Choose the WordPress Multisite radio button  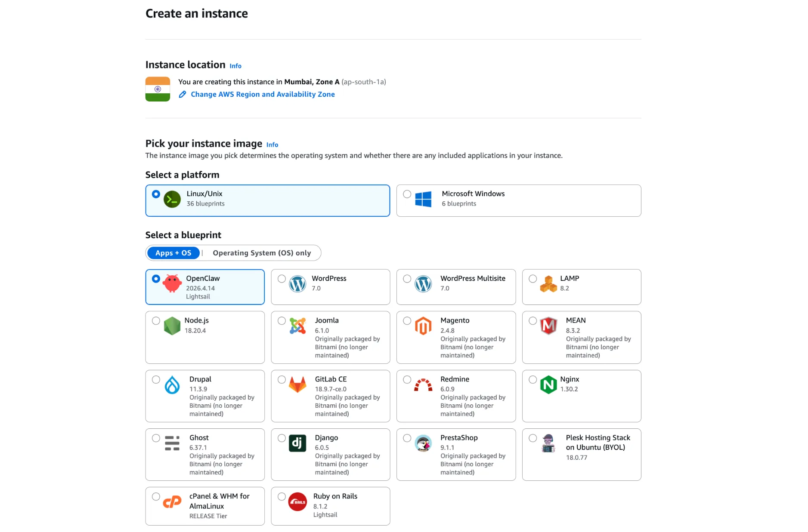tap(407, 279)
